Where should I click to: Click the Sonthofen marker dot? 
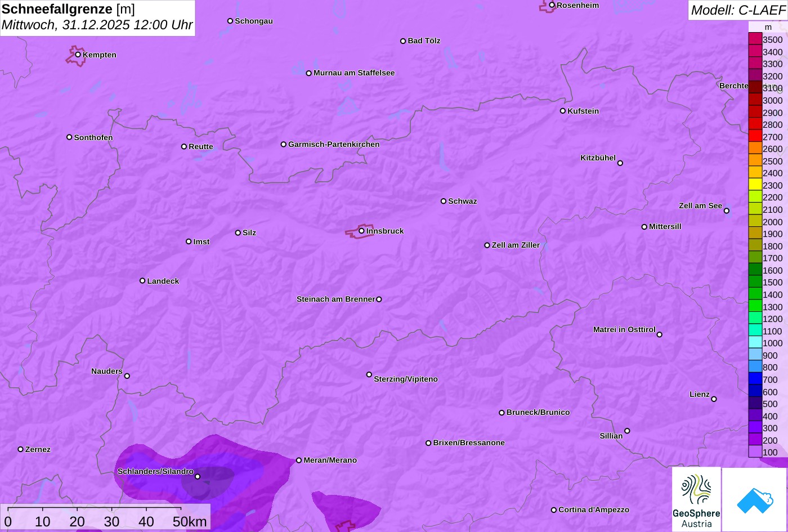click(x=69, y=137)
